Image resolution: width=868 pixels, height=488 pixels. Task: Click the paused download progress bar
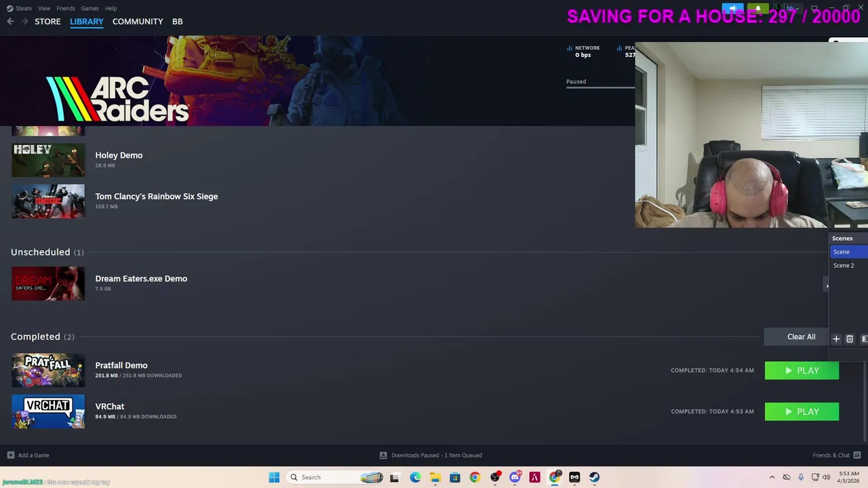(600, 87)
